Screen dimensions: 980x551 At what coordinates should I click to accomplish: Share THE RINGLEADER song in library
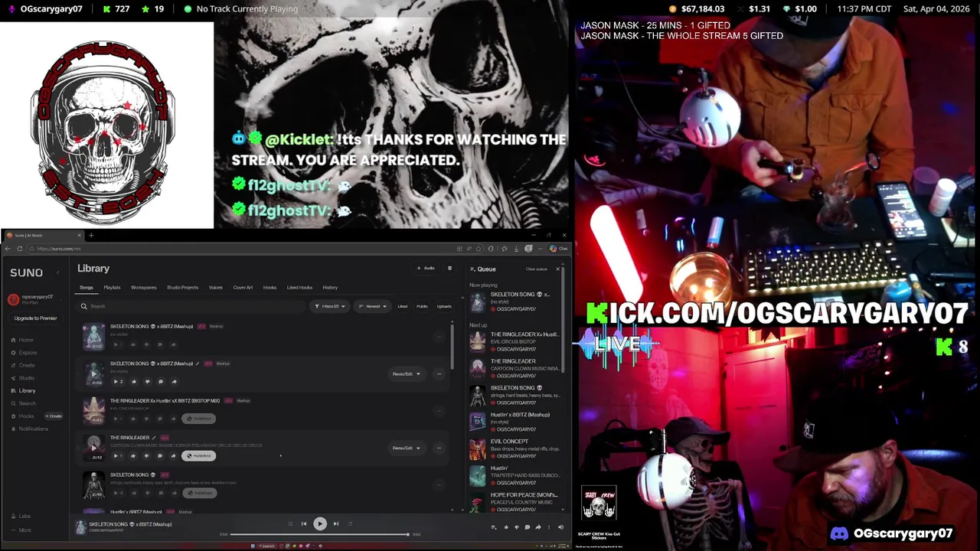click(173, 455)
